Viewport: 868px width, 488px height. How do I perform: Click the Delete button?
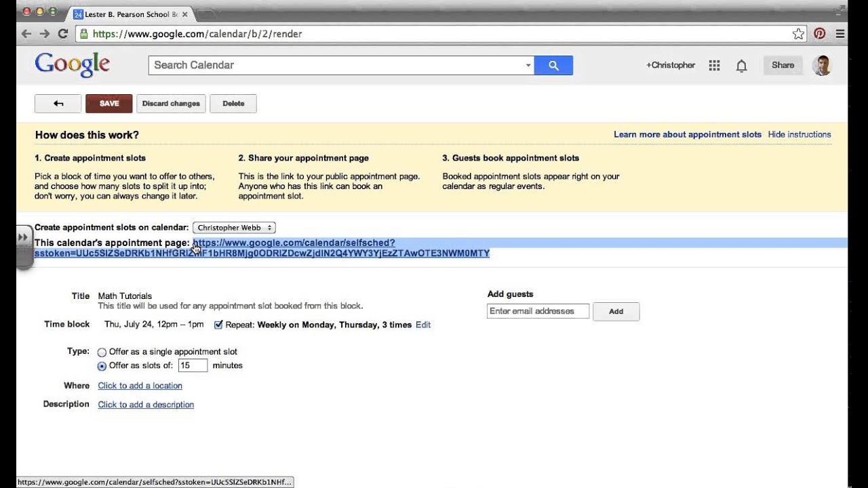[233, 104]
